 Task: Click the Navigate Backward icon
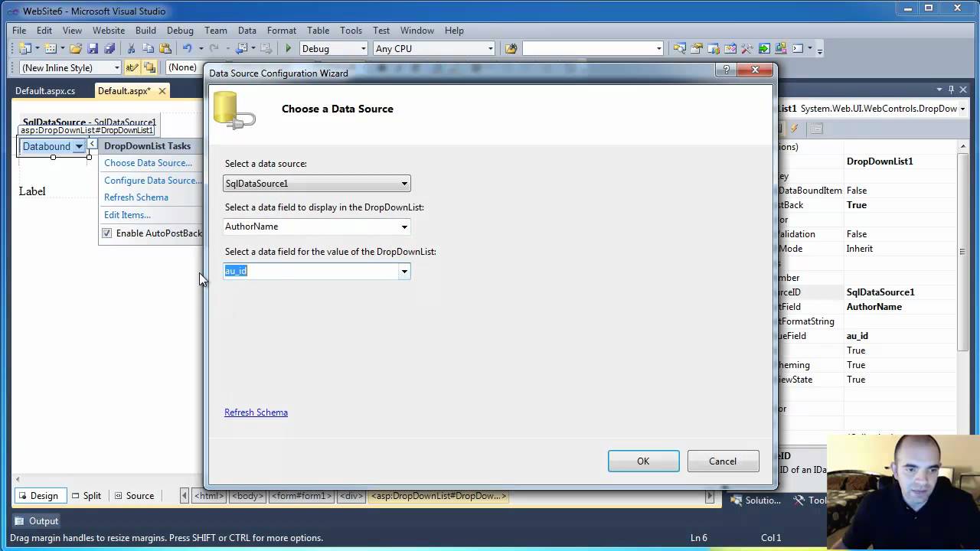[x=242, y=48]
